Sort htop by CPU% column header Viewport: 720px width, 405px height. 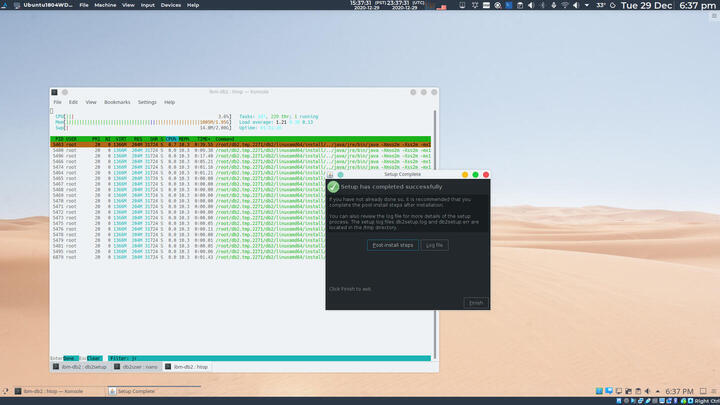[x=171, y=139]
